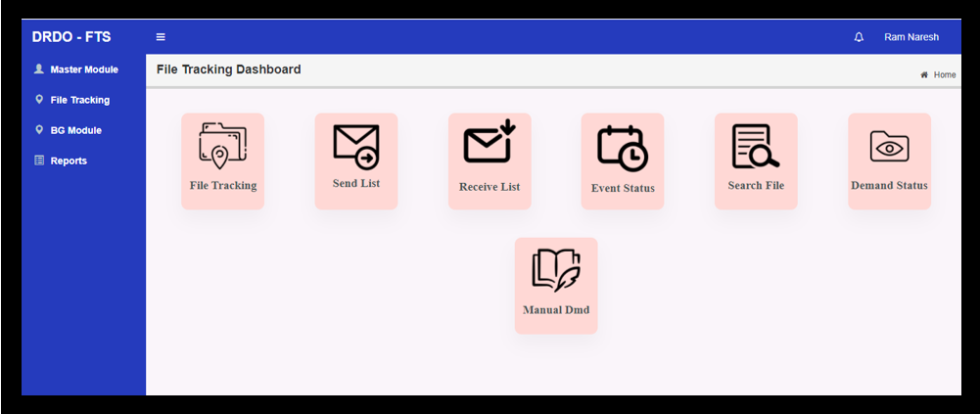Click the Manual Dmd tile label
The height and width of the screenshot is (414, 980).
pyautogui.click(x=555, y=309)
